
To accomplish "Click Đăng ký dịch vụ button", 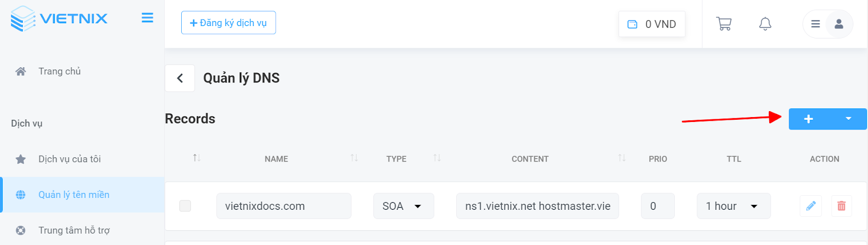I will click(x=228, y=23).
